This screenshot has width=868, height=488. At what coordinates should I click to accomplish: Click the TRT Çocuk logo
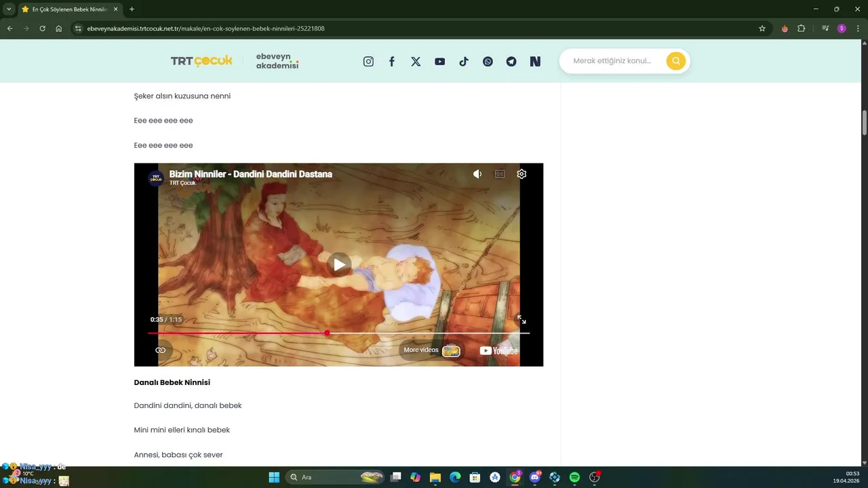tap(201, 61)
